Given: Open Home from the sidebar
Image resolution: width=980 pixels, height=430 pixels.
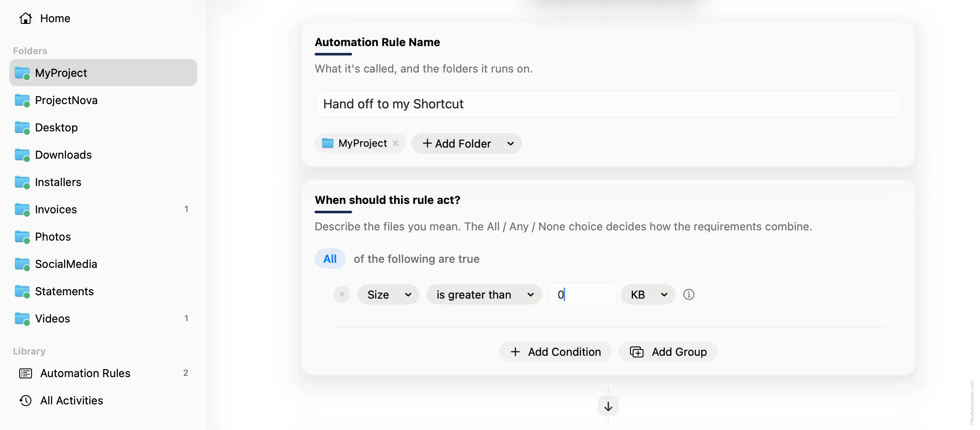Looking at the screenshot, I should (x=45, y=18).
